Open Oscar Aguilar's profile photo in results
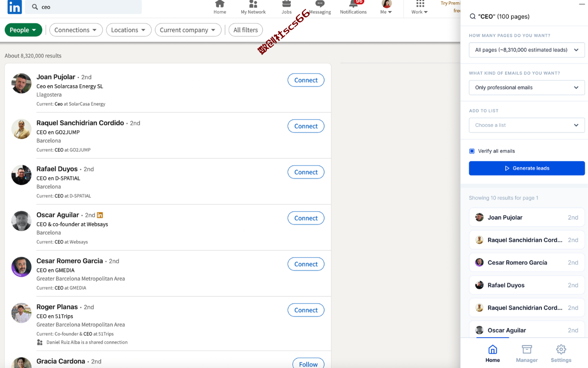This screenshot has height=368, width=588. [22, 221]
